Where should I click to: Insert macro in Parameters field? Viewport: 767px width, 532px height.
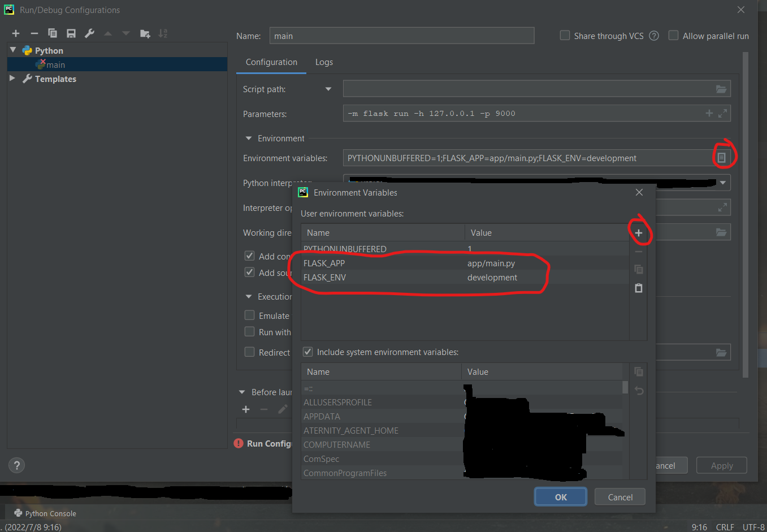pos(709,113)
